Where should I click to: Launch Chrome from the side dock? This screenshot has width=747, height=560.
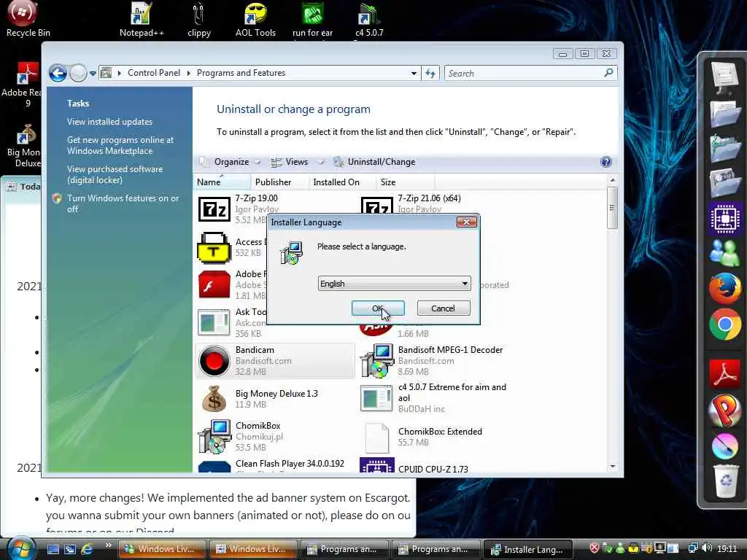(724, 324)
